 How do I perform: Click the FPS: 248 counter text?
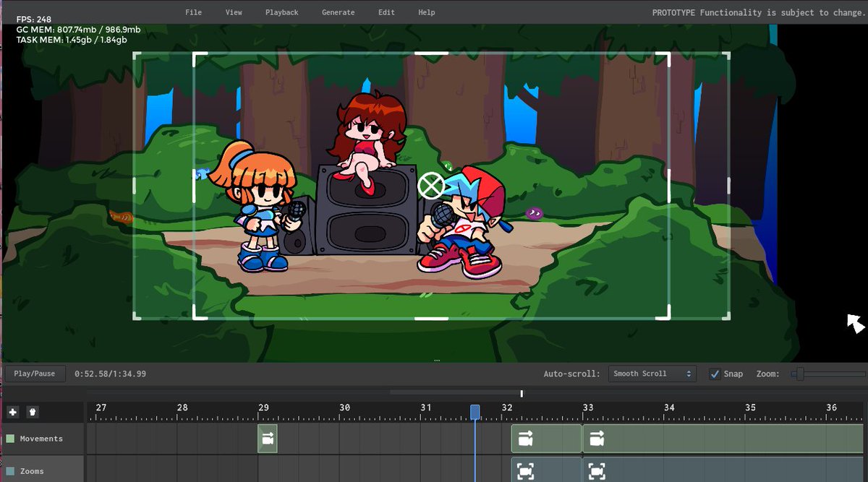pos(33,20)
